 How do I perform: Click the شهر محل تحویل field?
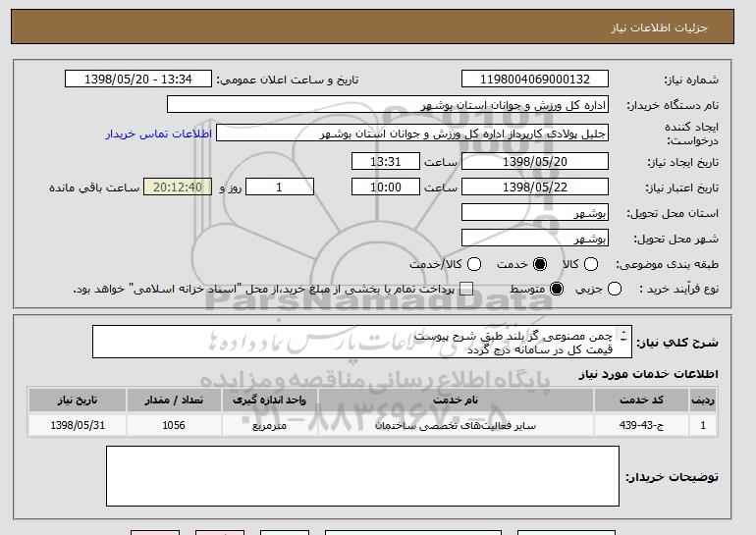coord(535,239)
